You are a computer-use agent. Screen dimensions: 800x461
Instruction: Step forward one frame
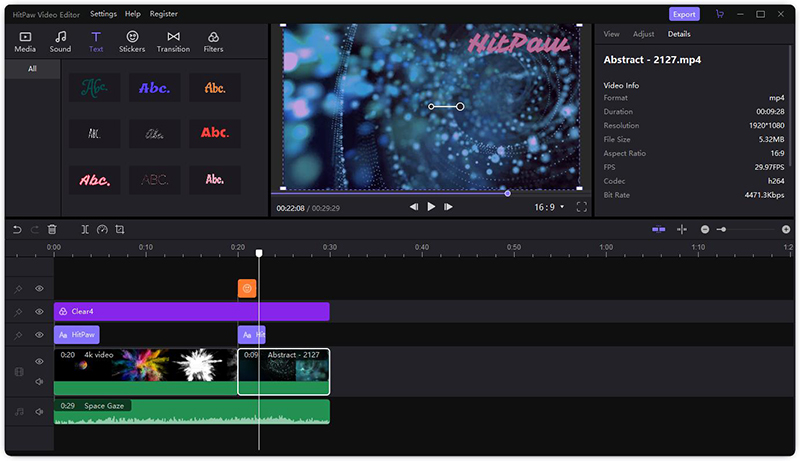pos(448,207)
